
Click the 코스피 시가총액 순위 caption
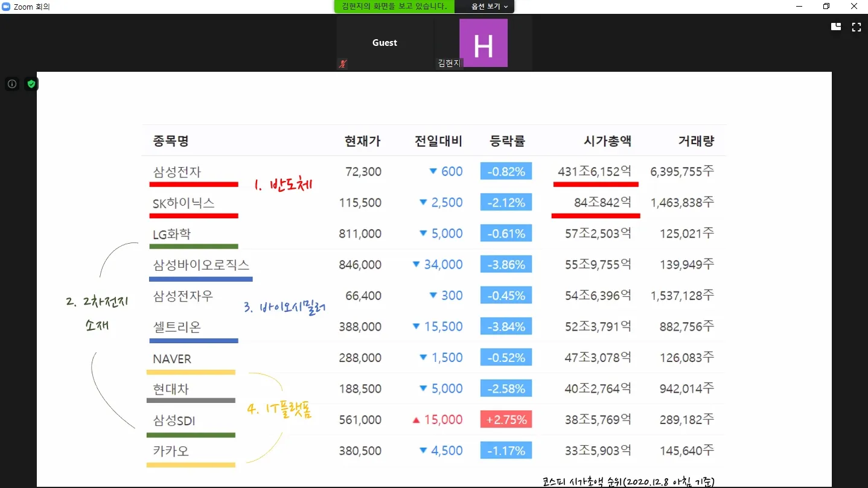pyautogui.click(x=628, y=481)
